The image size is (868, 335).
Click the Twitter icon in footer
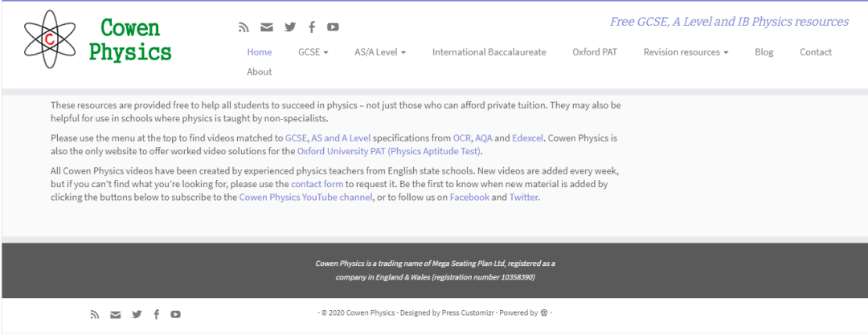[137, 314]
